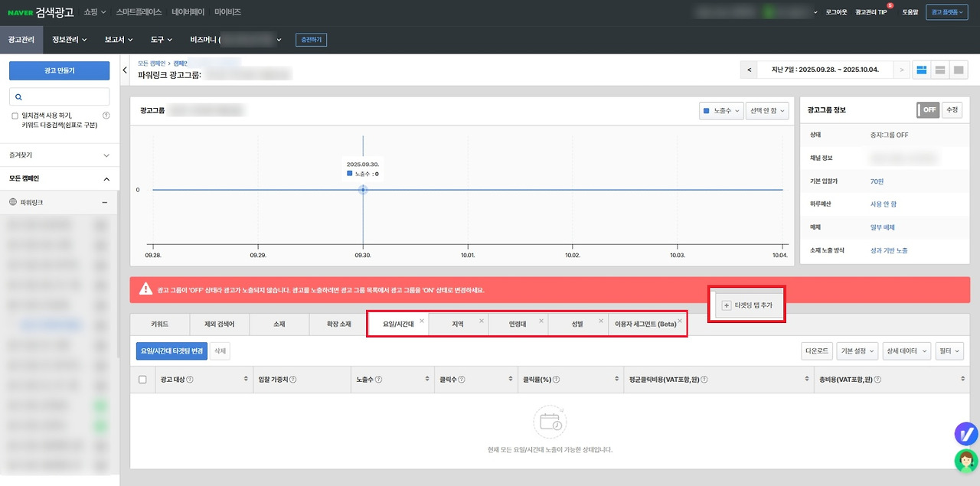Switch to chart-and-table split layout icon
980x486 pixels.
coord(922,70)
